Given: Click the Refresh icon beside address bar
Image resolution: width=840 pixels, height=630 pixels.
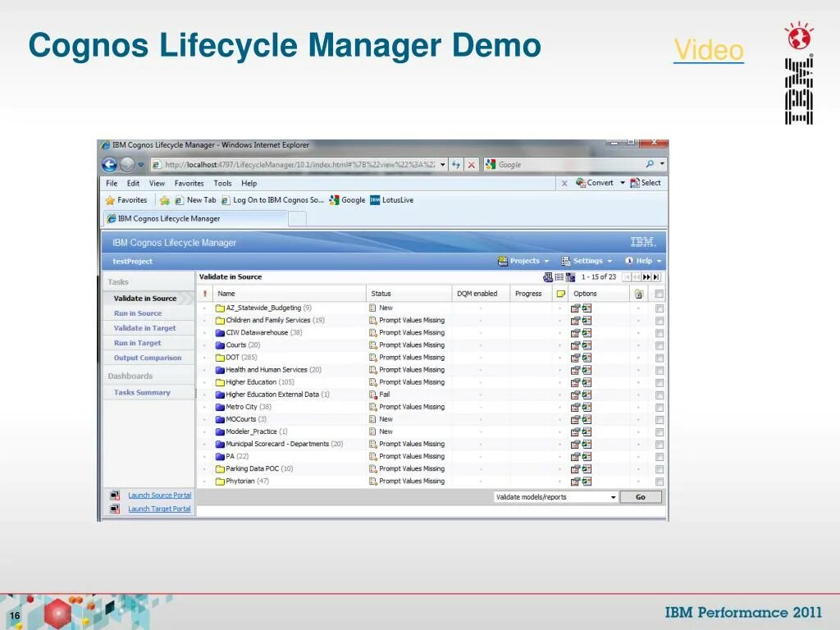Looking at the screenshot, I should tap(456, 164).
